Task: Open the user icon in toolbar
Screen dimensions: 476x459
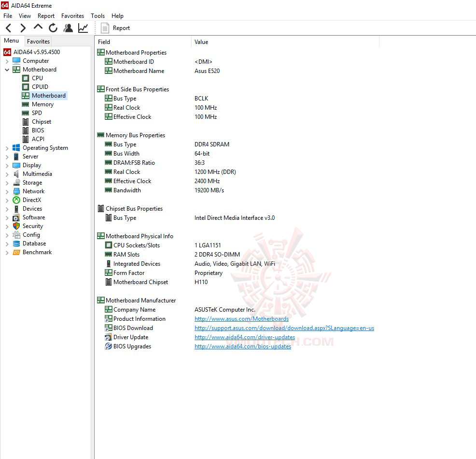Action: pos(68,28)
